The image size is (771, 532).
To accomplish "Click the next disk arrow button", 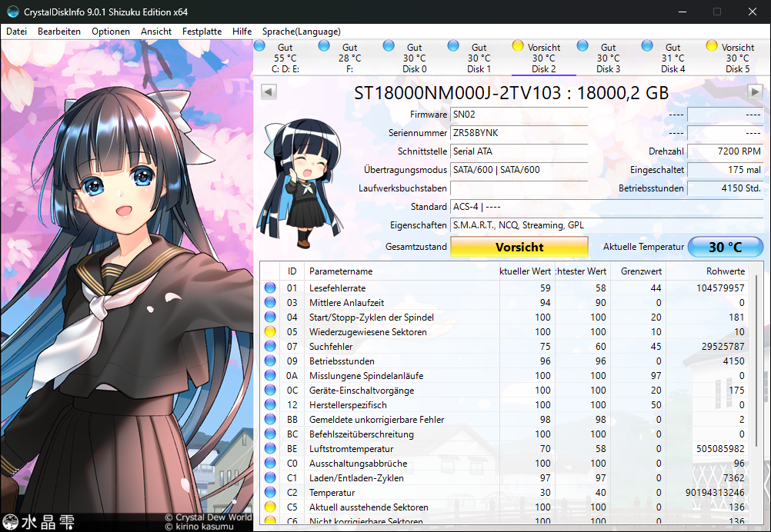I will (755, 91).
